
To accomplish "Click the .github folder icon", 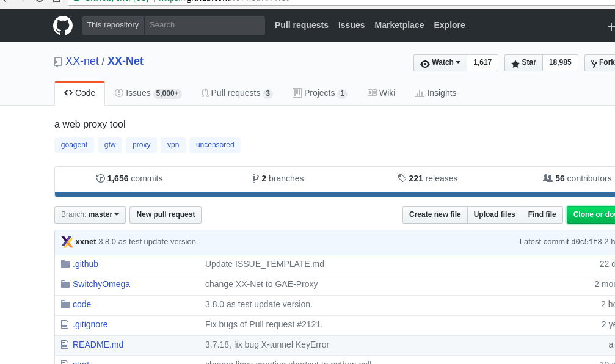I will [x=65, y=264].
